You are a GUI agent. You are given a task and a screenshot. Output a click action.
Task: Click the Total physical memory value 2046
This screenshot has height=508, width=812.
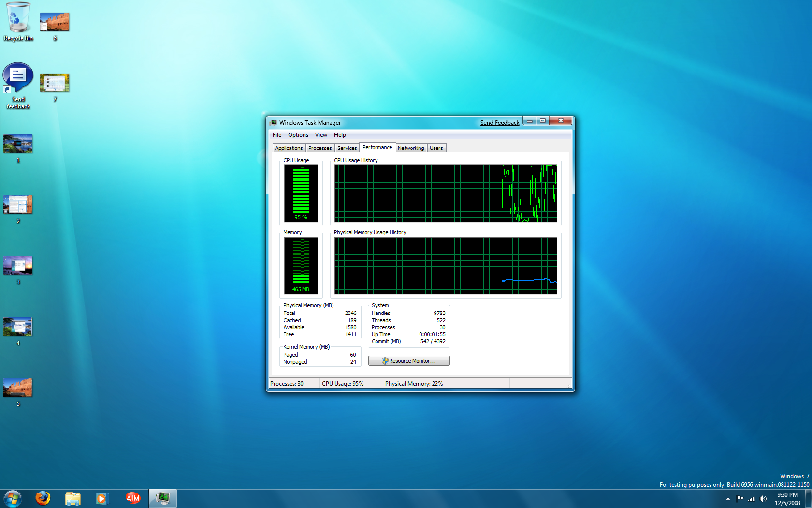click(x=350, y=313)
